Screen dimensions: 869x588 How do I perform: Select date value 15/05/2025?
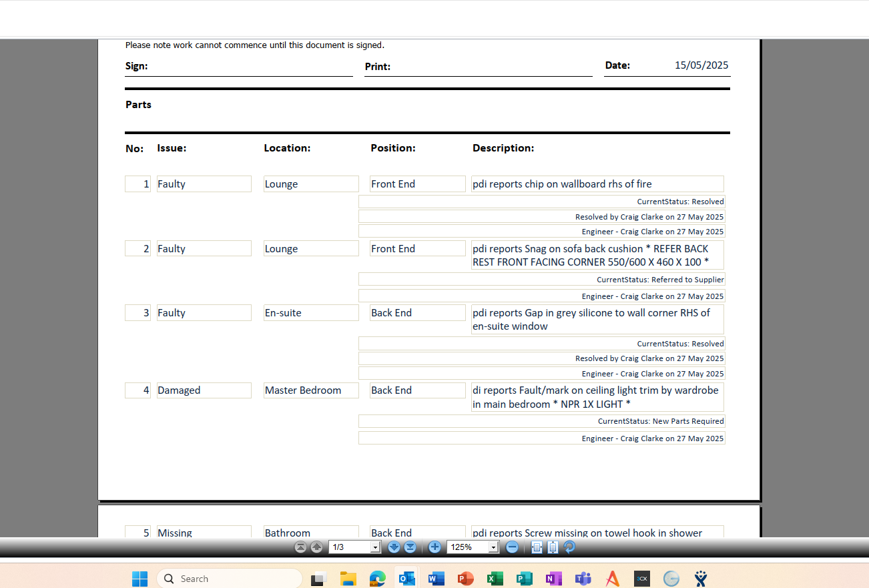[701, 65]
